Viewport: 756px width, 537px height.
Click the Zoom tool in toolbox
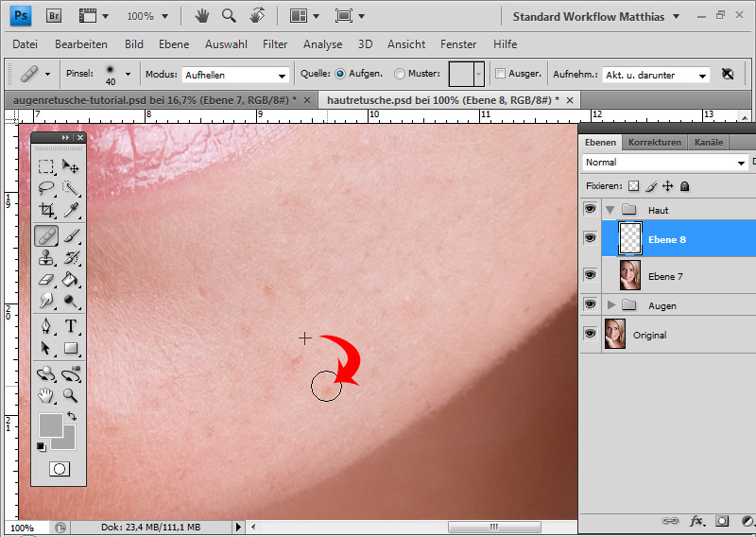point(71,395)
